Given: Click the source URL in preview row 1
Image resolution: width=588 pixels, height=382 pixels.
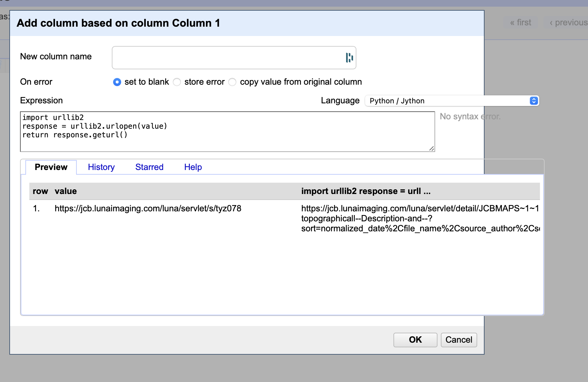Looking at the screenshot, I should [148, 208].
